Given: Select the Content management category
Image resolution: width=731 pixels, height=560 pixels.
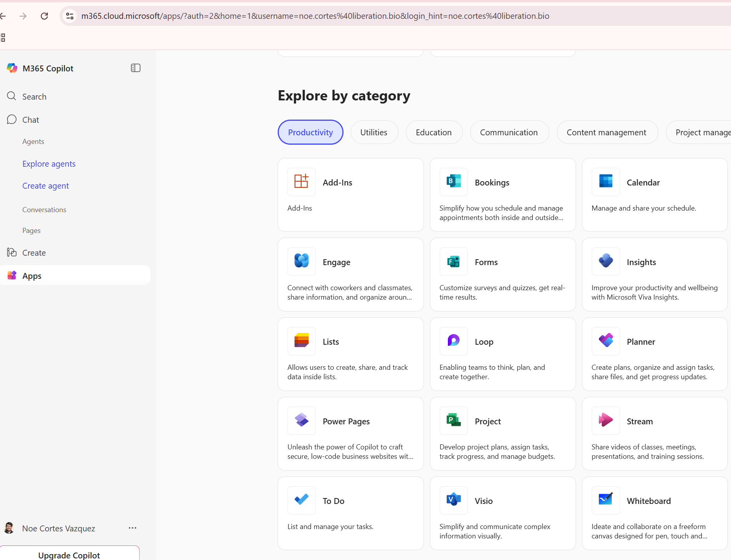Looking at the screenshot, I should click(607, 133).
